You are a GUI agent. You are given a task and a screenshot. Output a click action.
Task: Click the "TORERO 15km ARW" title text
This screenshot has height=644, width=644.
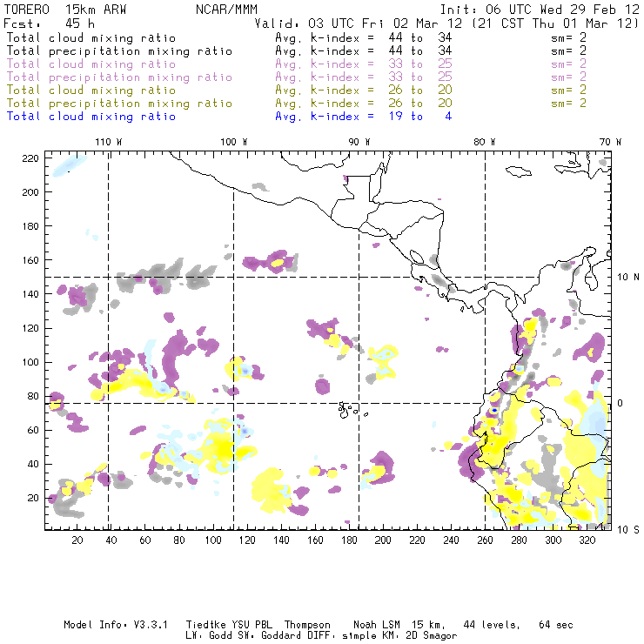65,10
